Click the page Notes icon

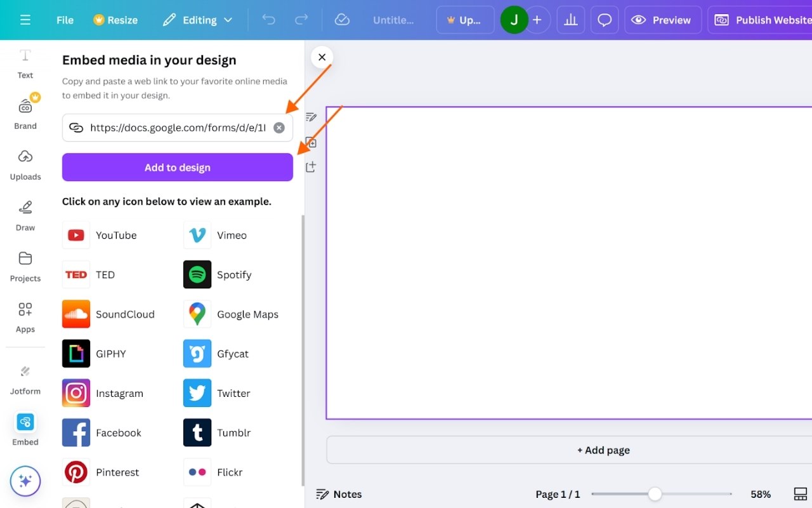321,494
